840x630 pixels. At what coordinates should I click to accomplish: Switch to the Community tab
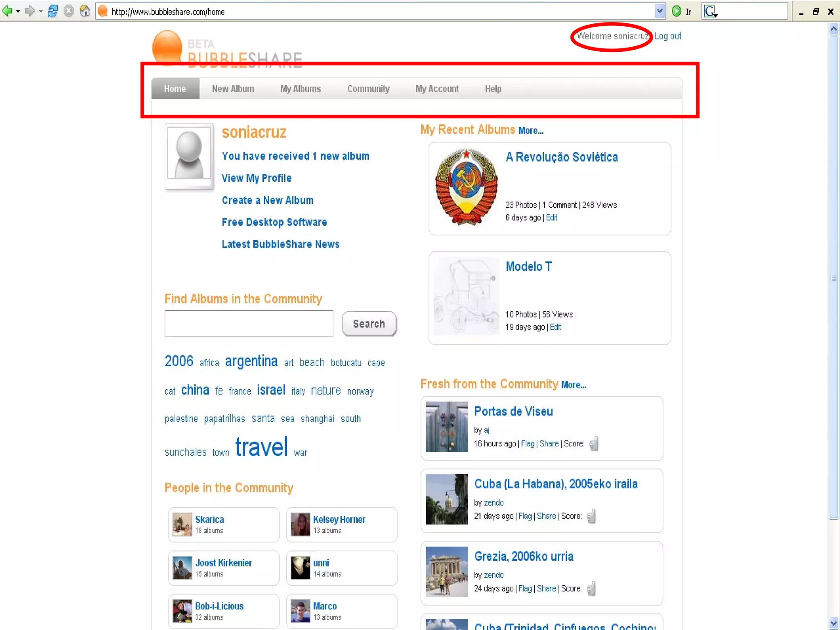(x=368, y=89)
